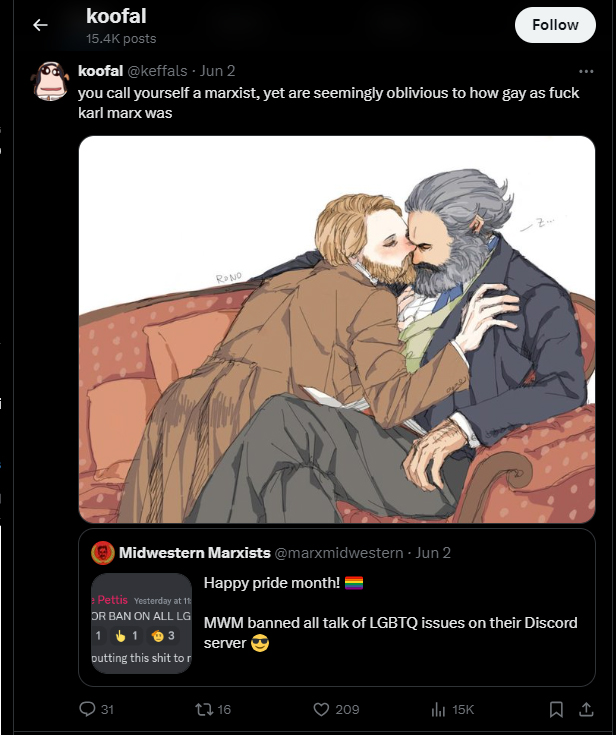Viewport: 616px width, 737px height.
Task: Click the 15.4K posts count label
Action: 121,39
